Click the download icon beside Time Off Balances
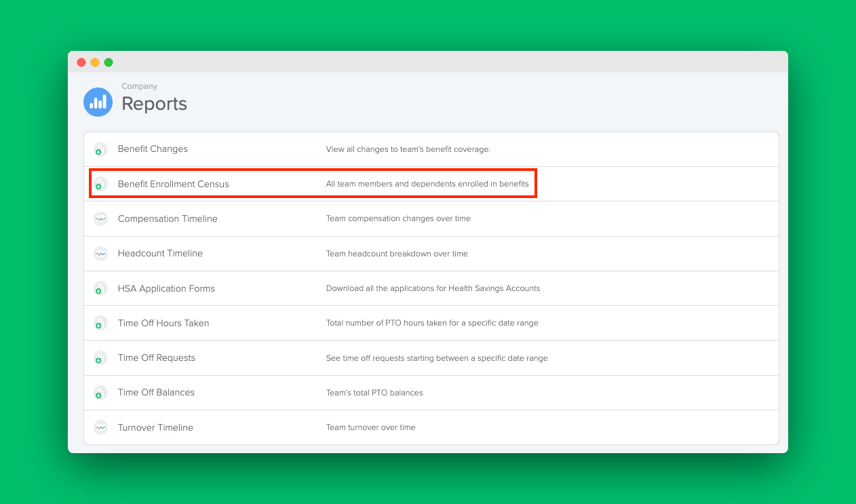Screen dimensions: 856x504 coord(100,393)
